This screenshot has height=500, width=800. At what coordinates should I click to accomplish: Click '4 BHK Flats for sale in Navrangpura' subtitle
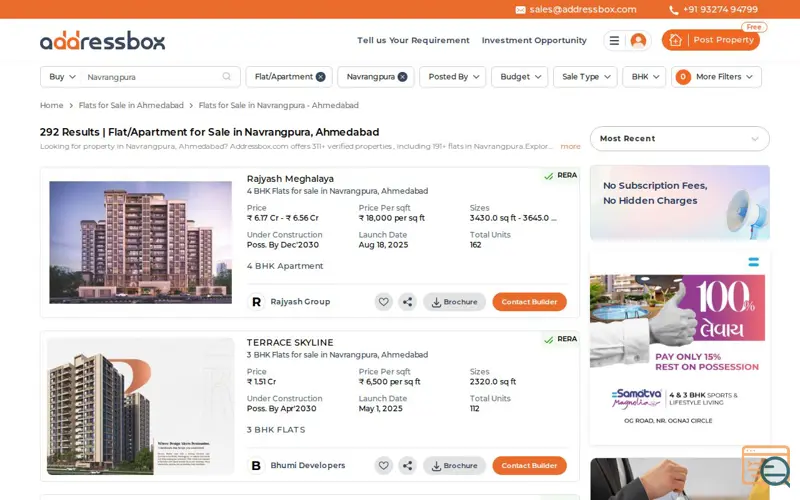click(337, 191)
